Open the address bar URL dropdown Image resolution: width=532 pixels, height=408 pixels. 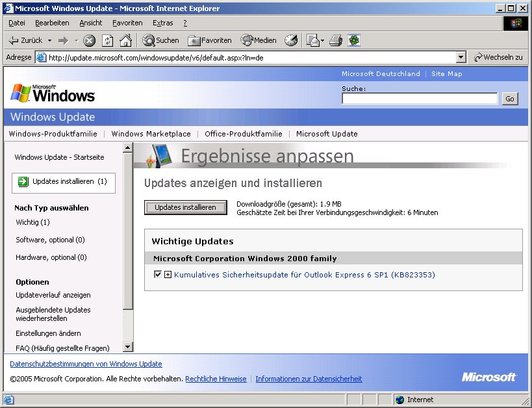(461, 57)
